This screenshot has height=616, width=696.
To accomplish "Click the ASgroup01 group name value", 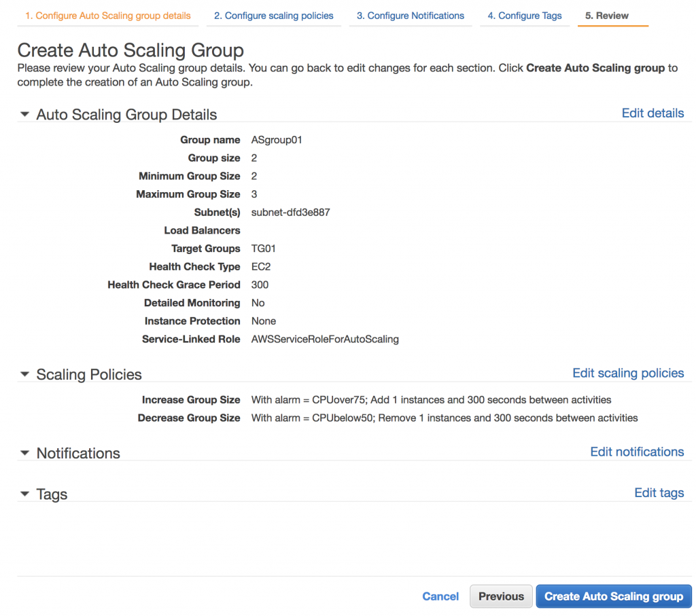I will point(276,139).
